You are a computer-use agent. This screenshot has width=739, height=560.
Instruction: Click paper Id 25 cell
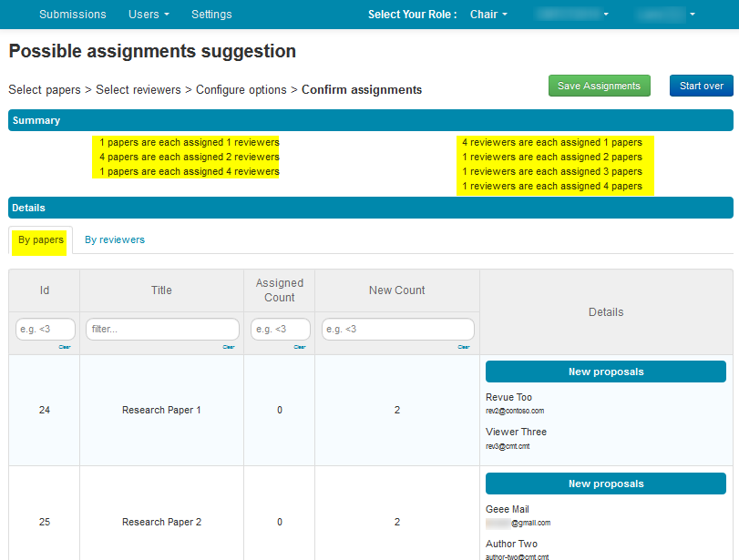45,522
